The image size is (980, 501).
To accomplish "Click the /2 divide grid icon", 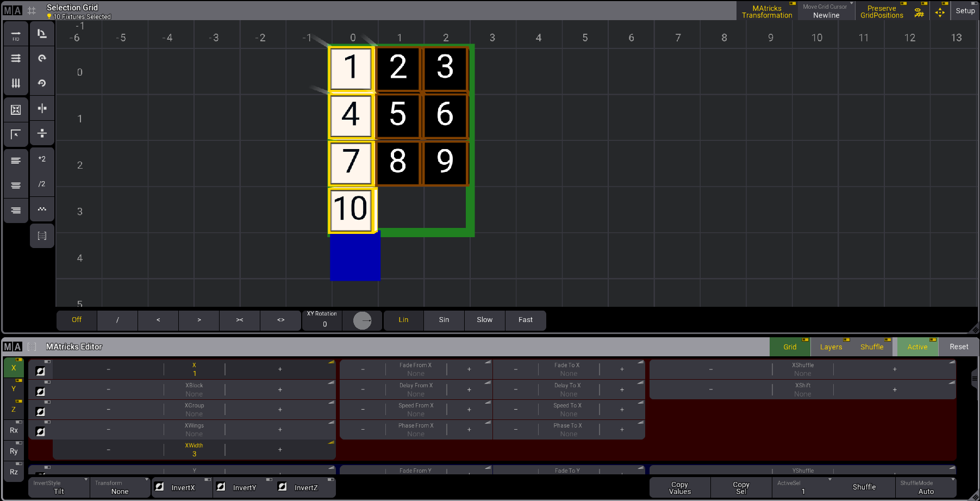I will (42, 184).
